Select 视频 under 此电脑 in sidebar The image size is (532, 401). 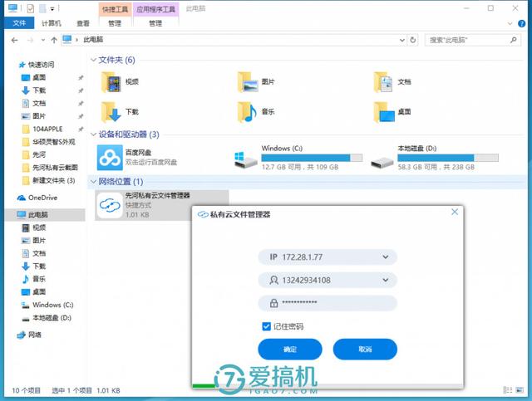33,227
